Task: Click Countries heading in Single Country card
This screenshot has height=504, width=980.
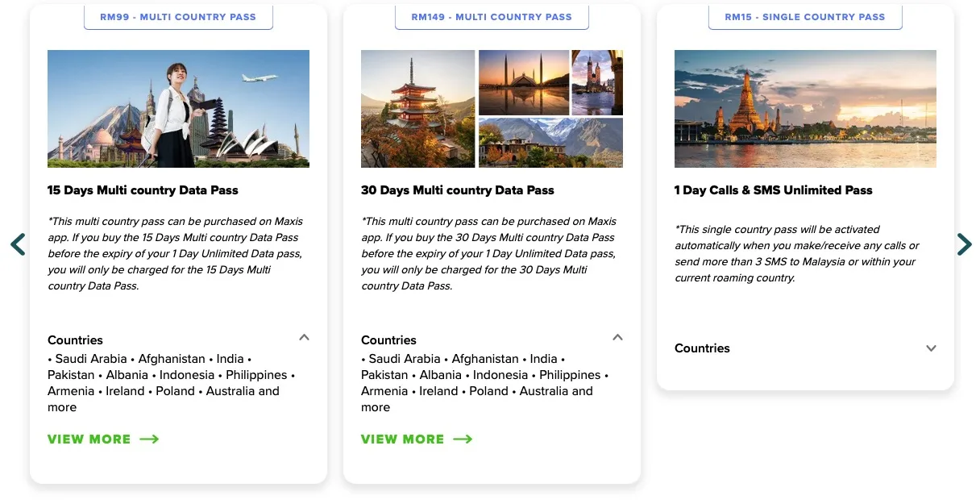Action: (702, 348)
